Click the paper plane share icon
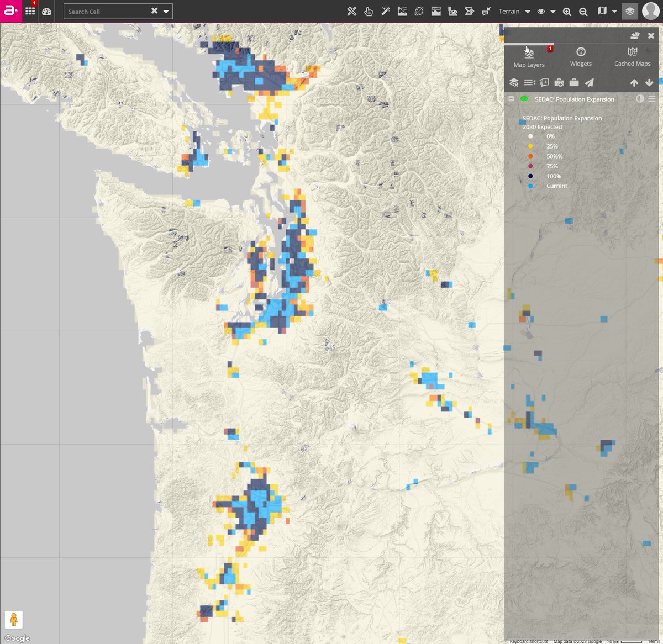Image resolution: width=663 pixels, height=644 pixels. (x=590, y=82)
